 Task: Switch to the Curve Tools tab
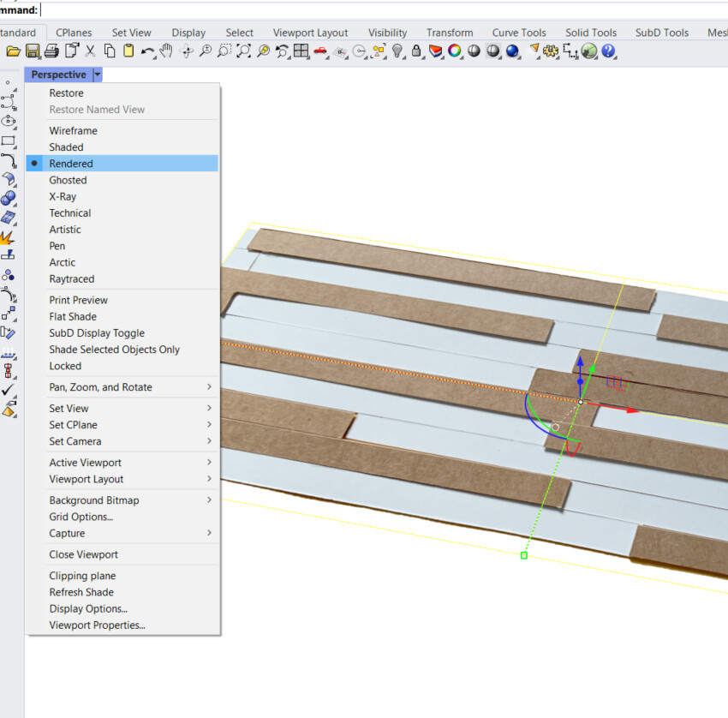pos(519,33)
